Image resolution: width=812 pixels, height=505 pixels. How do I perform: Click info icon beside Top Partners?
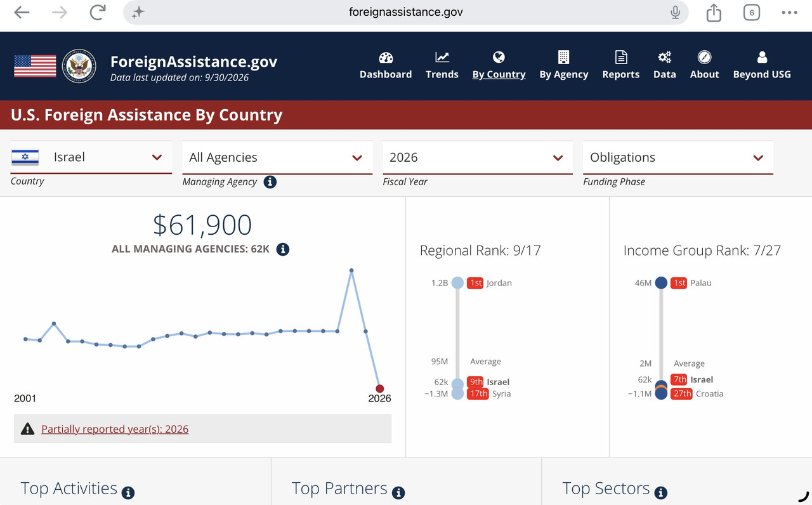(x=398, y=492)
